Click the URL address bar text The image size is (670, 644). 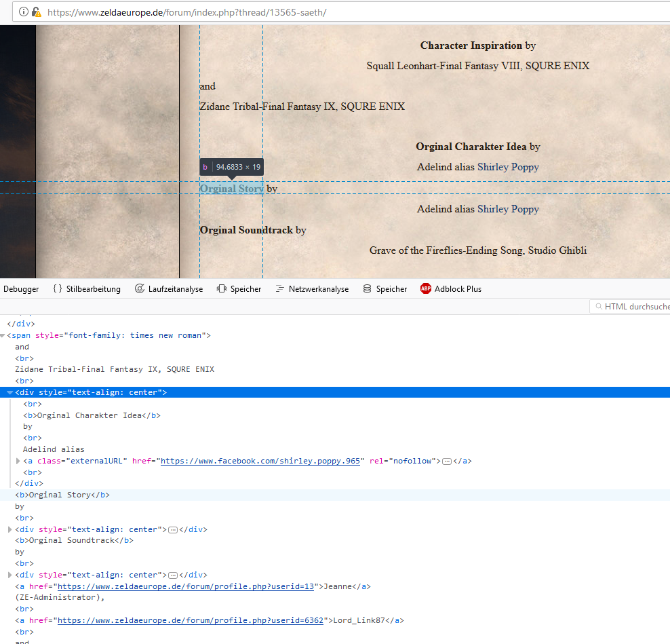186,12
